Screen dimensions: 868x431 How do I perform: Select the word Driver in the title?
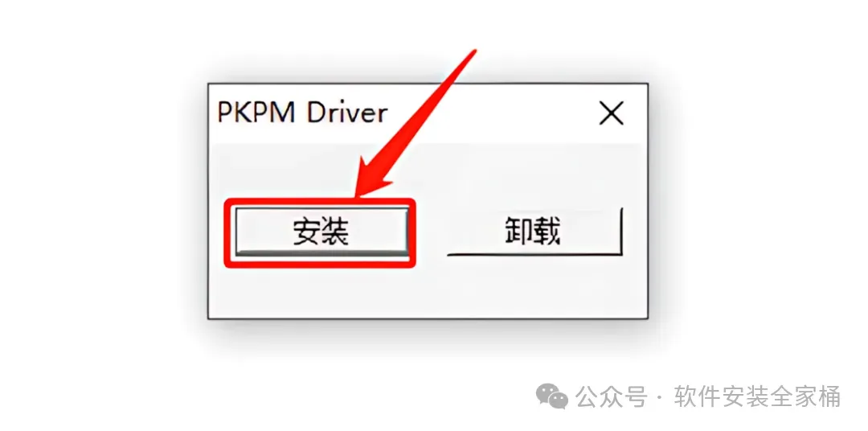pyautogui.click(x=346, y=113)
